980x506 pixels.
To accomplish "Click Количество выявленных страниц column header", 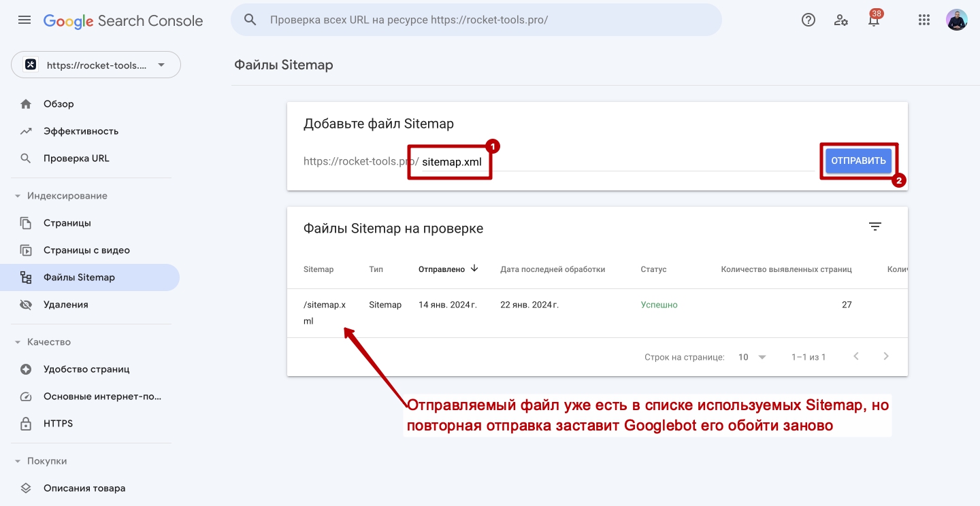I will pos(786,269).
